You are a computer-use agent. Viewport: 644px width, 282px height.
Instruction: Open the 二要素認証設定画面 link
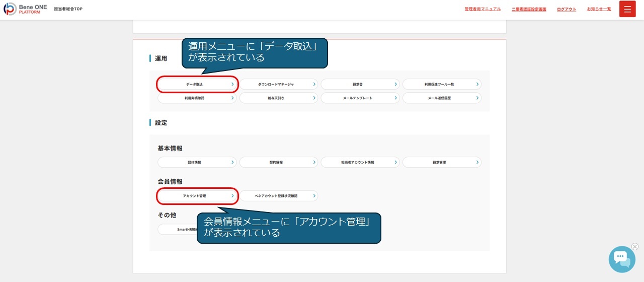(529, 9)
